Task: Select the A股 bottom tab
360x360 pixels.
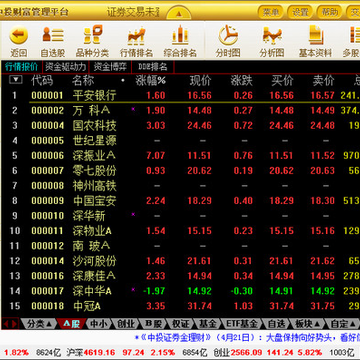Action: [71, 324]
